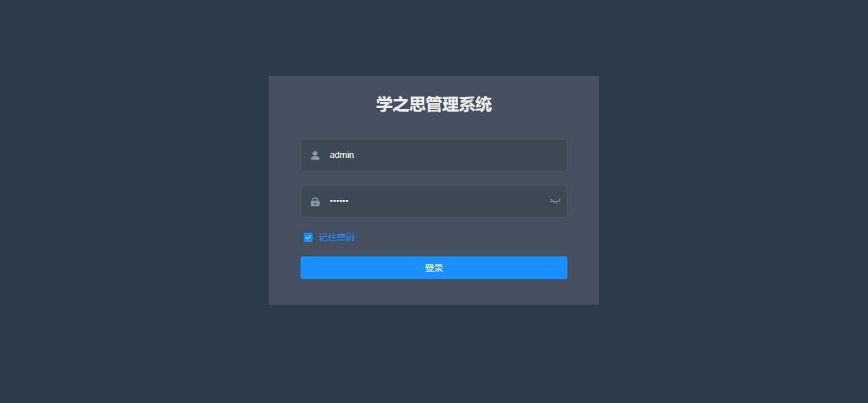The width and height of the screenshot is (868, 403).
Task: Click the white checkmark in the blue box
Action: click(x=308, y=237)
